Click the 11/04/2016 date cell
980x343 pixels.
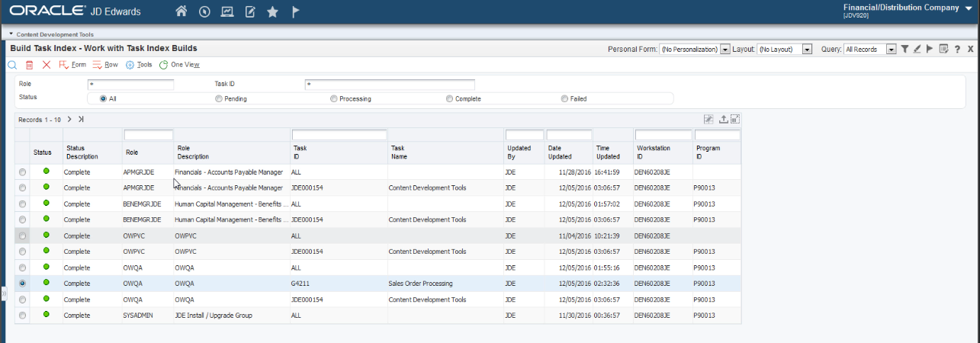point(569,236)
